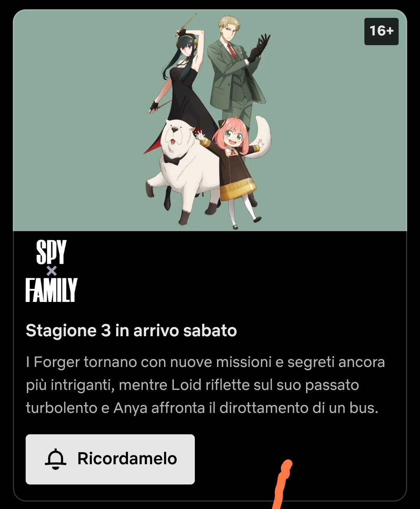
Task: Tap the bell icon in the Ricordamelo button
Action: tap(56, 459)
